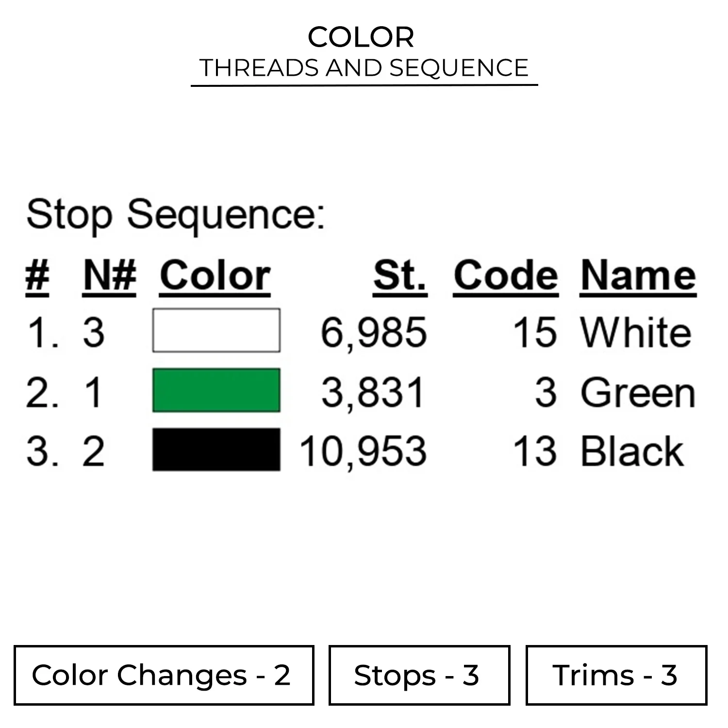Click the stitch count 6,985
728x728 pixels.
coord(374,332)
